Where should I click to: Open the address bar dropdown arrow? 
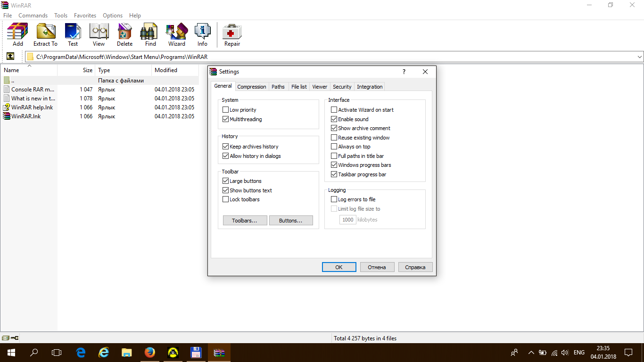tap(639, 56)
